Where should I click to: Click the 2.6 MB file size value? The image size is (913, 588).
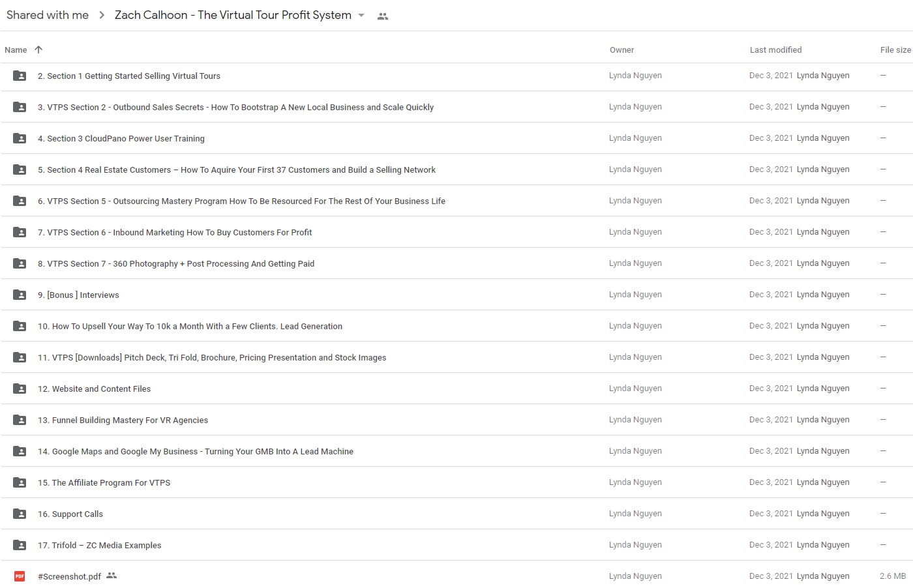pyautogui.click(x=893, y=576)
